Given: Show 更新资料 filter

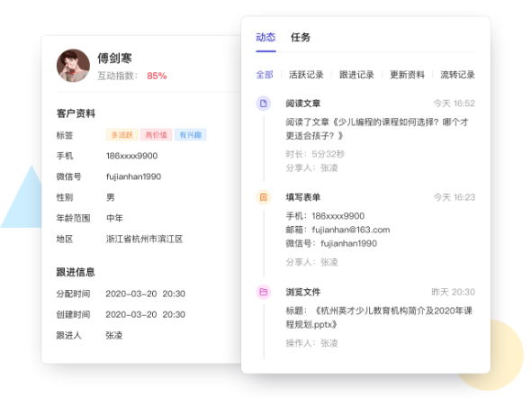Looking at the screenshot, I should tap(407, 75).
